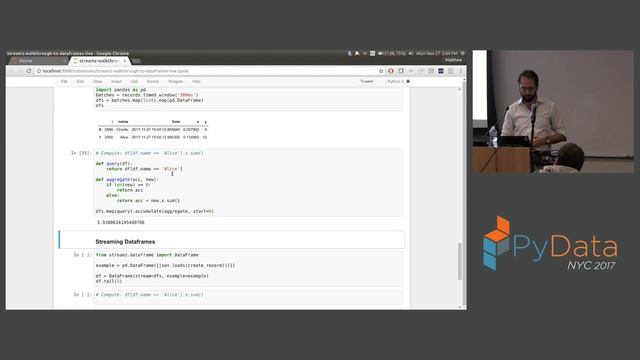Viewport: 640px width, 360px height.
Task: Click the system clock date
Action: 437,53
